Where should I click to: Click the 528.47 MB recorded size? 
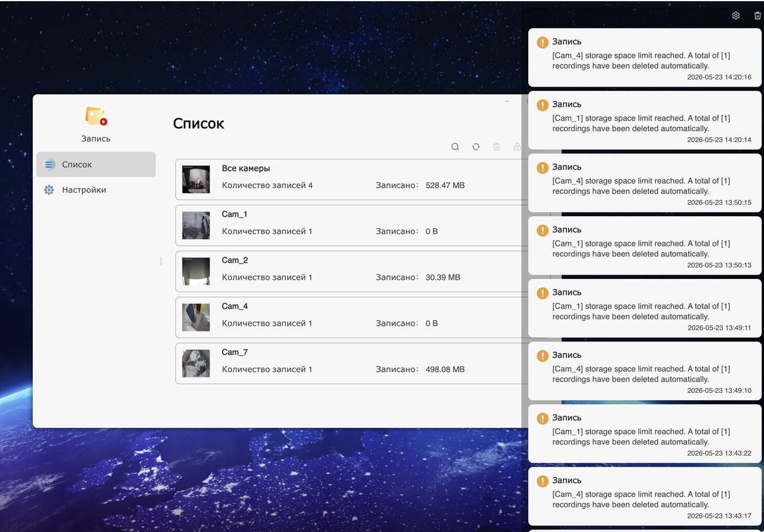point(445,186)
